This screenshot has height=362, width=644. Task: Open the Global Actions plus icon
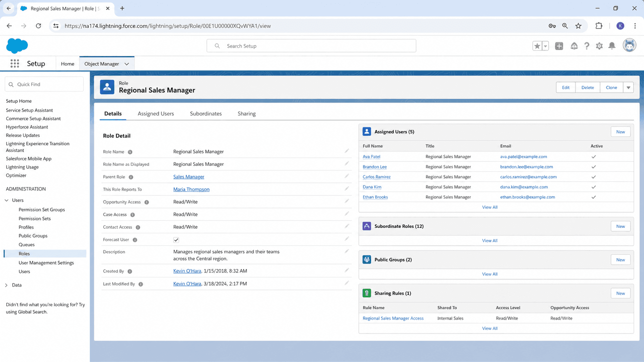pos(559,46)
